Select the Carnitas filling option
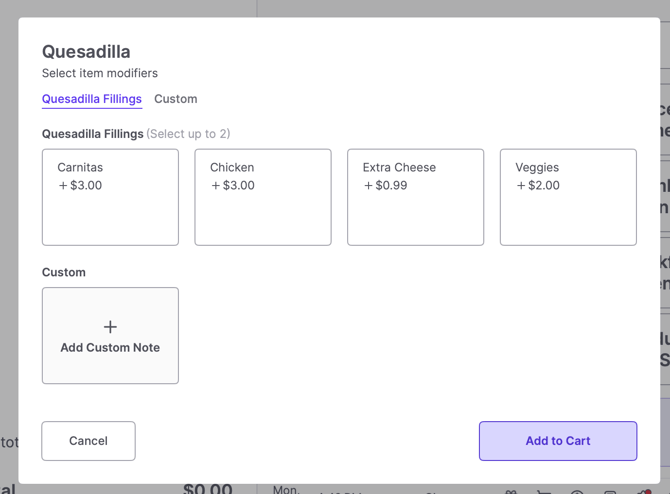The width and height of the screenshot is (670, 494). (x=110, y=197)
